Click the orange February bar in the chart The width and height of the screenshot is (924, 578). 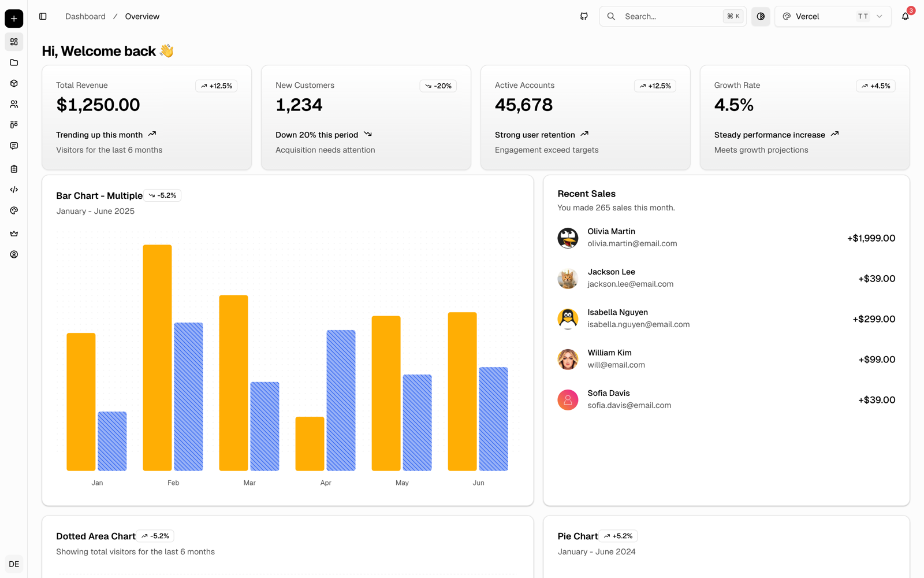(x=157, y=358)
